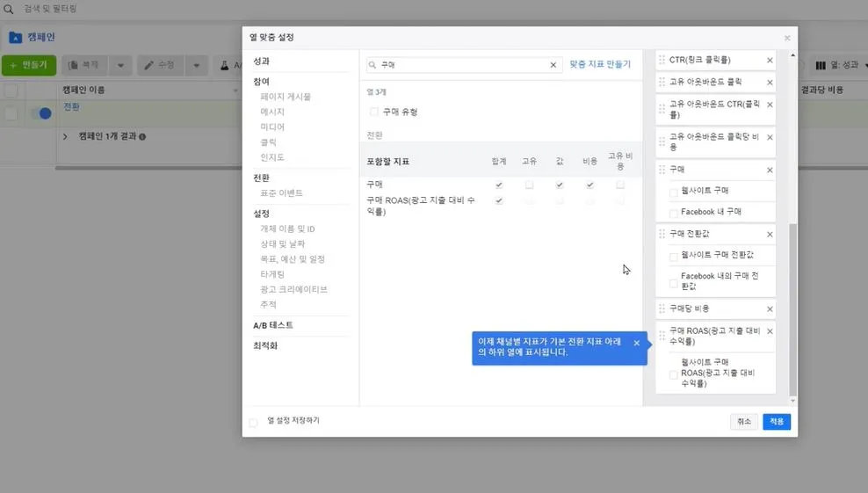Screen dimensions: 868x493
Task: Grab drag handle of CTR(링크 클릭률)
Action: pos(662,59)
